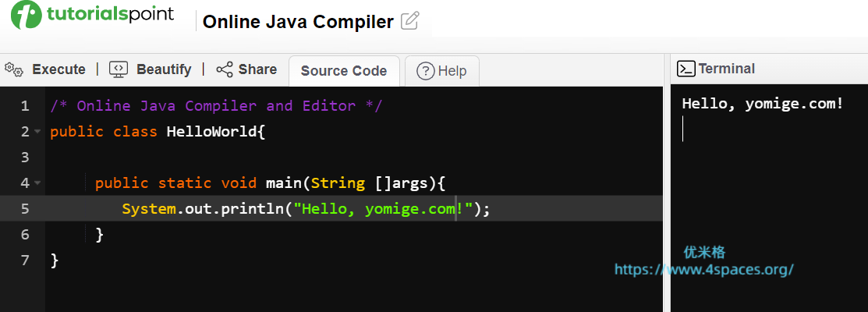Click the tutorialspoint brand name text

[x=110, y=15]
